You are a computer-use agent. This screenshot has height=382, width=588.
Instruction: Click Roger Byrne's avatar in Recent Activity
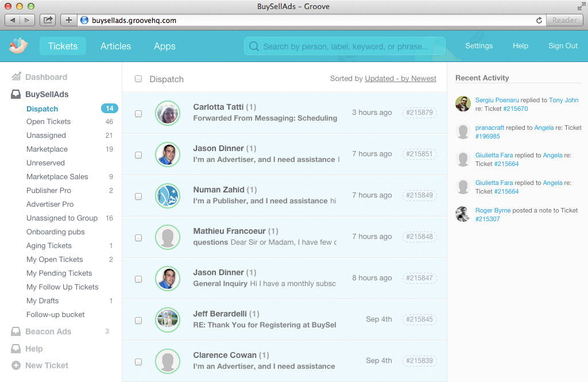click(x=463, y=214)
